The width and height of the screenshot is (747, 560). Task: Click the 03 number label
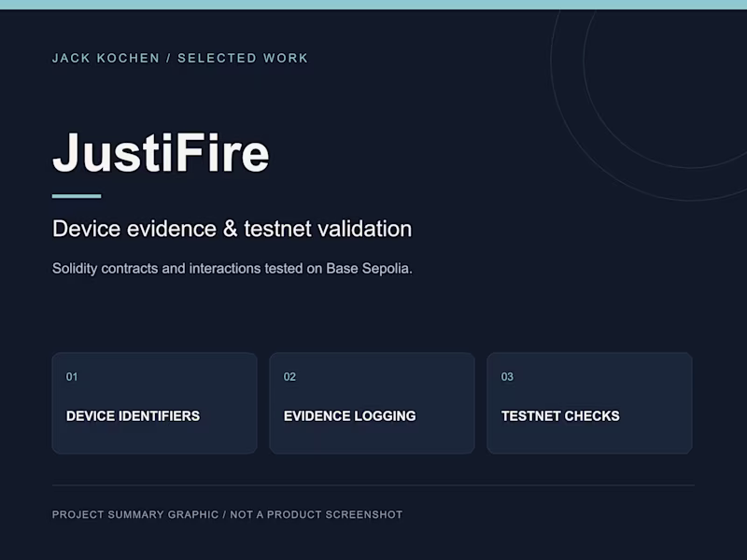[507, 377]
